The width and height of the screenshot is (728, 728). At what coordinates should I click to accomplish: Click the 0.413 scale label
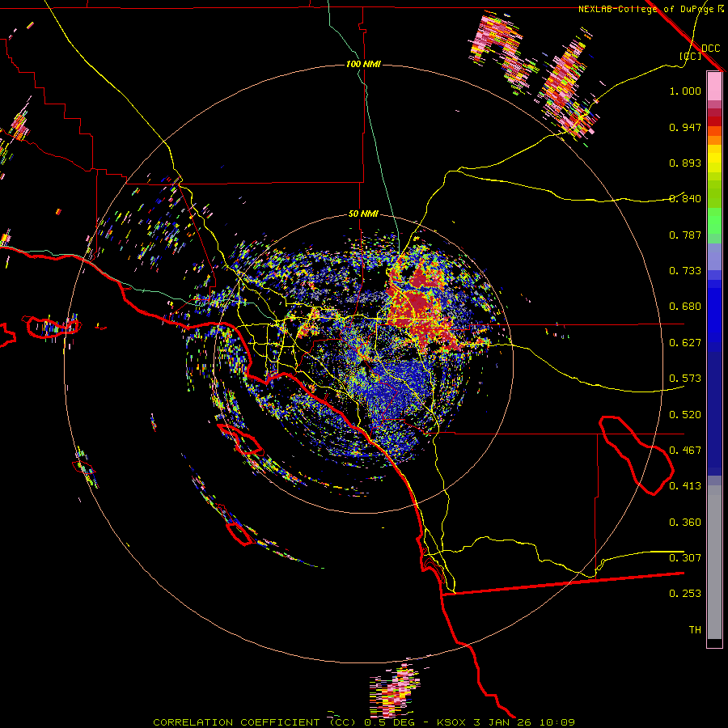685,486
